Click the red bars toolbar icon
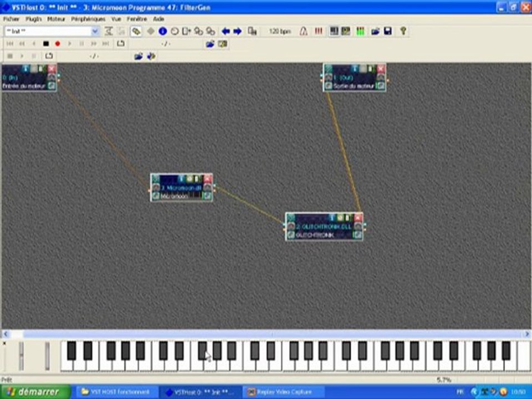The width and height of the screenshot is (532, 399). (318, 31)
